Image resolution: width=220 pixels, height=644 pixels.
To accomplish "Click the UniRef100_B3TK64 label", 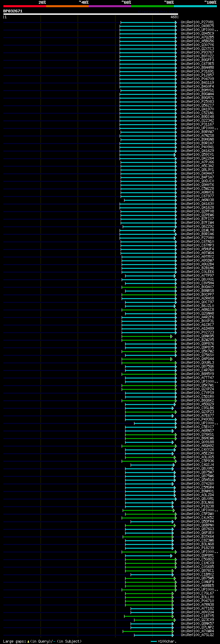I will pos(197,537).
